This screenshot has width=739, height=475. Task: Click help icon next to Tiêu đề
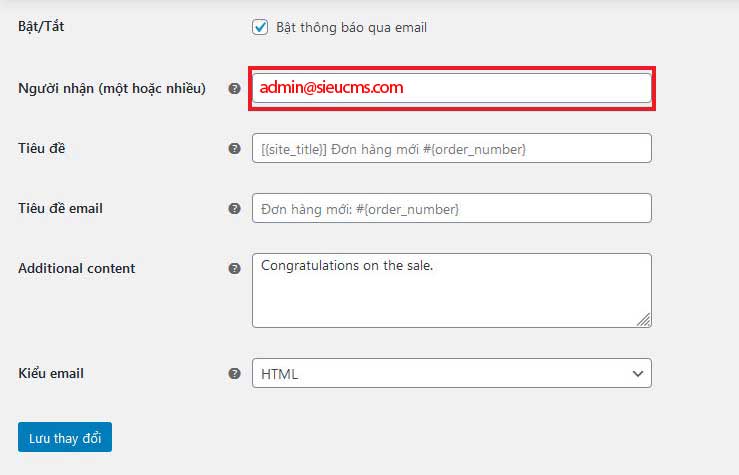(234, 148)
